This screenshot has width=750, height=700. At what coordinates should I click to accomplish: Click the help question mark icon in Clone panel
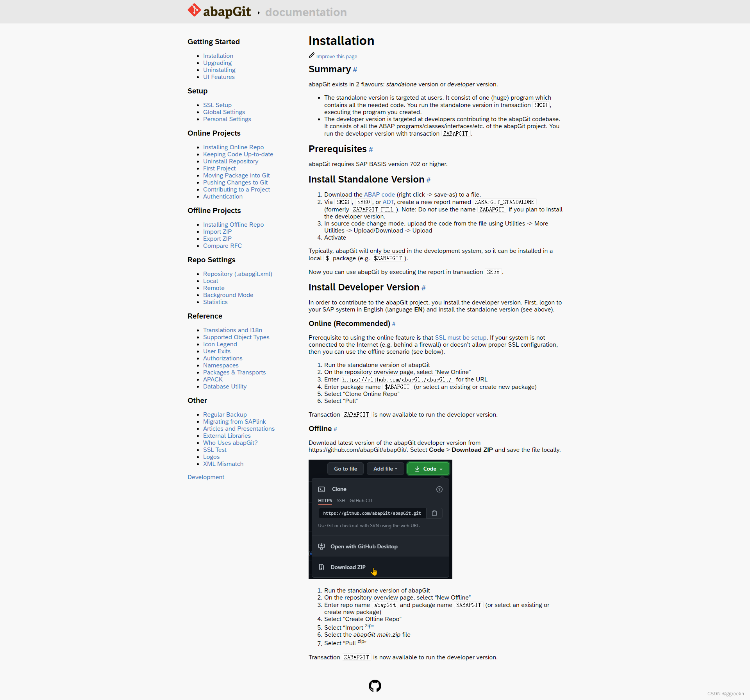[x=439, y=489]
